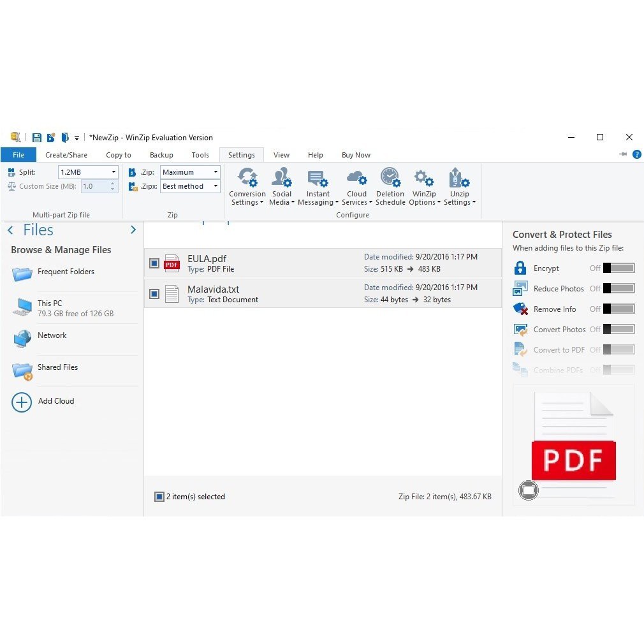This screenshot has width=644, height=644.
Task: Click the Custom Size (MB) field
Action: point(95,186)
